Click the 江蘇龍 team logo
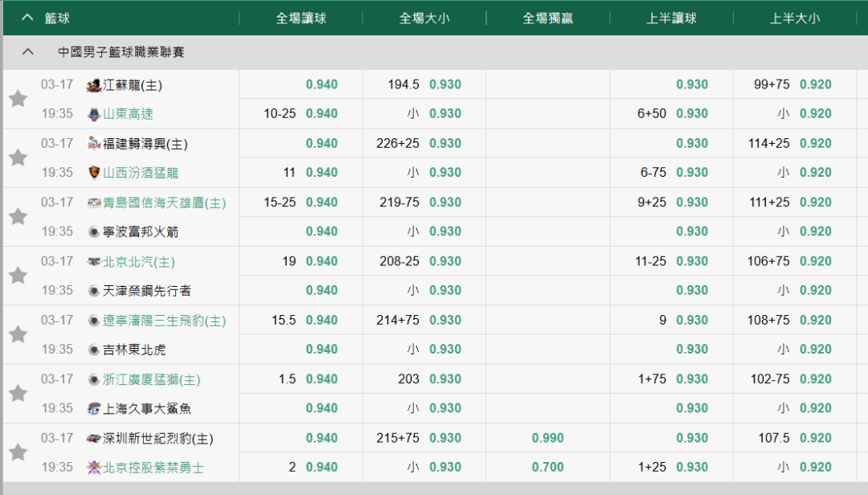 (x=94, y=84)
